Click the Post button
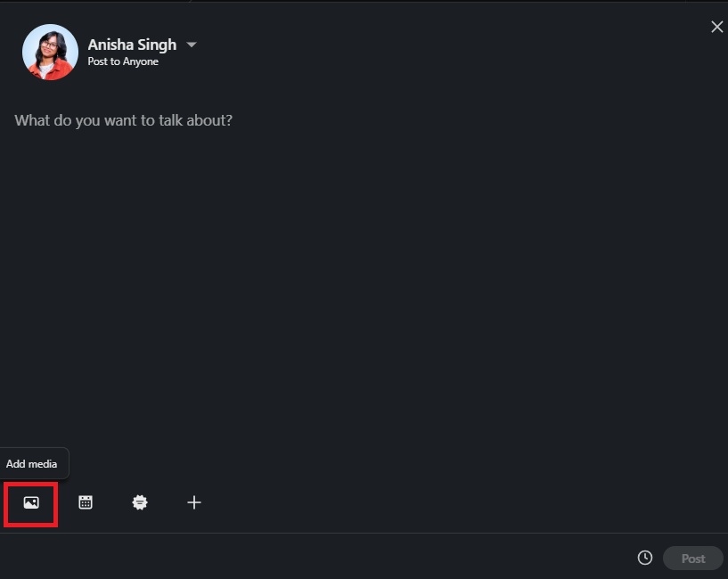The width and height of the screenshot is (728, 579). coord(692,558)
